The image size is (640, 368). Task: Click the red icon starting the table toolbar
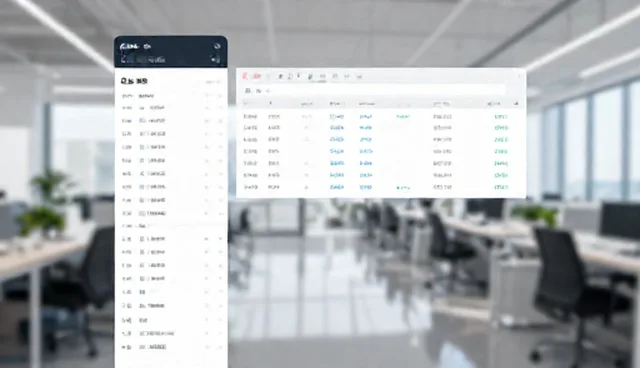click(x=245, y=76)
